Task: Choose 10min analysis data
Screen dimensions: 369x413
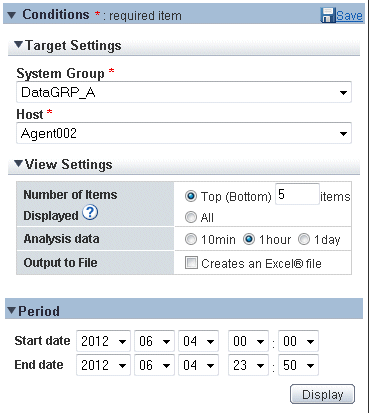Action: pos(191,239)
